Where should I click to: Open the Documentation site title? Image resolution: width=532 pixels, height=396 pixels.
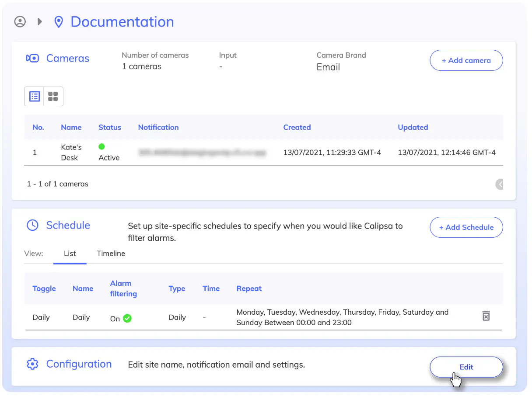122,22
